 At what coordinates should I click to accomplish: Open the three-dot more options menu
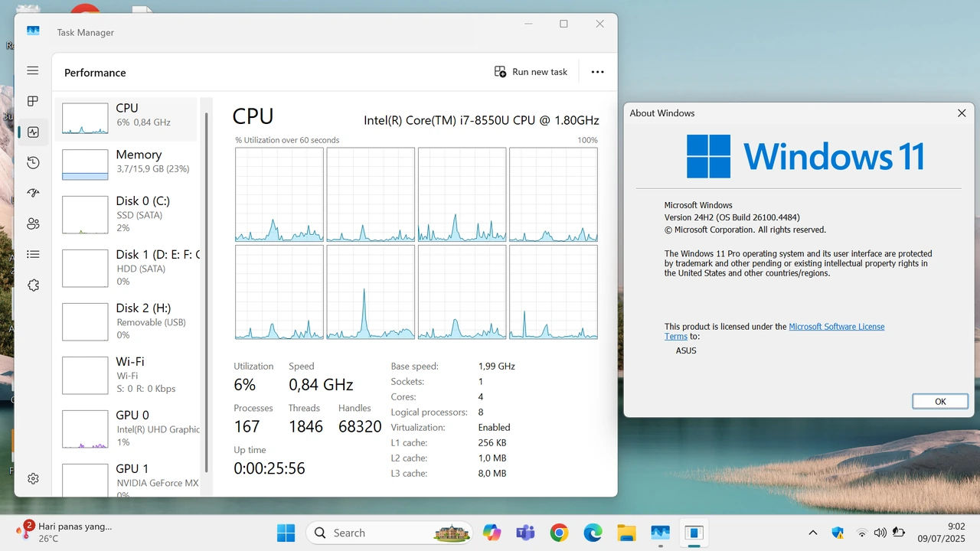tap(598, 72)
